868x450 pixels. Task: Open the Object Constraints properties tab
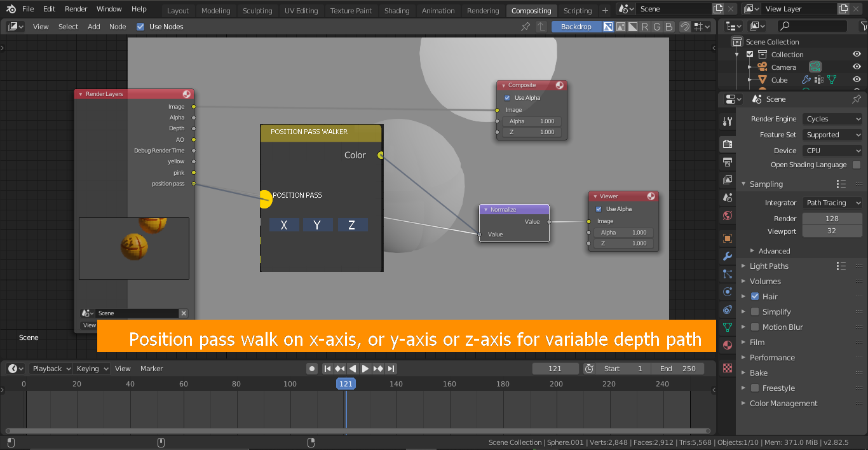[728, 310]
